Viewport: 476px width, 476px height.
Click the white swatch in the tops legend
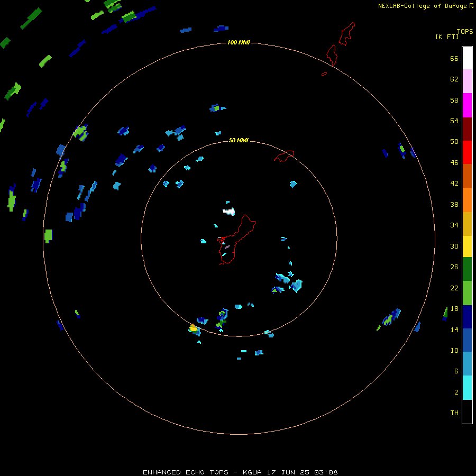[x=467, y=58]
